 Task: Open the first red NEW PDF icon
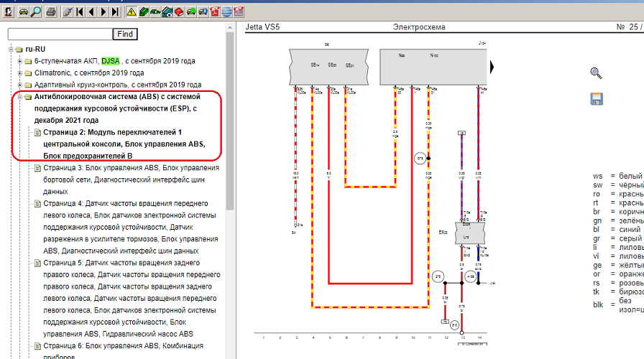click(215, 12)
